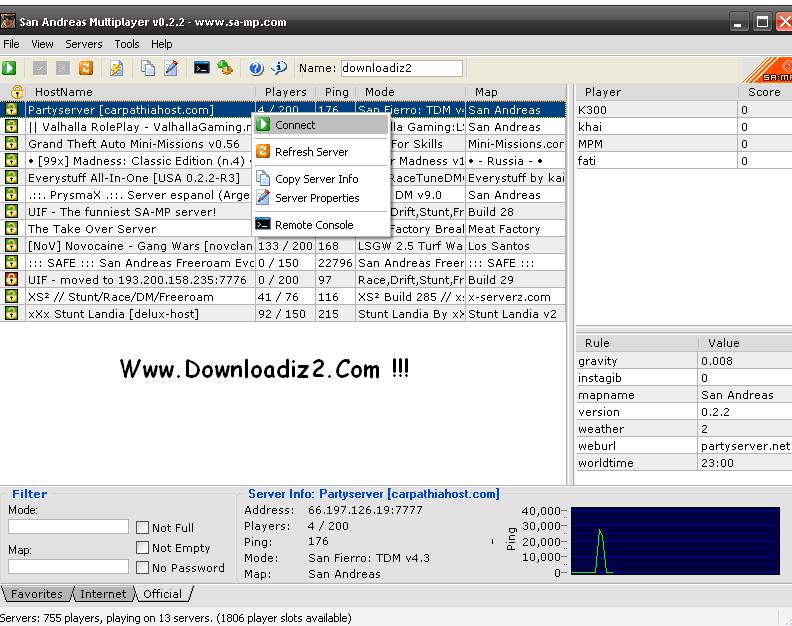Image resolution: width=792 pixels, height=626 pixels.
Task: Click the green arrow gear toolbar icon
Action: point(225,68)
